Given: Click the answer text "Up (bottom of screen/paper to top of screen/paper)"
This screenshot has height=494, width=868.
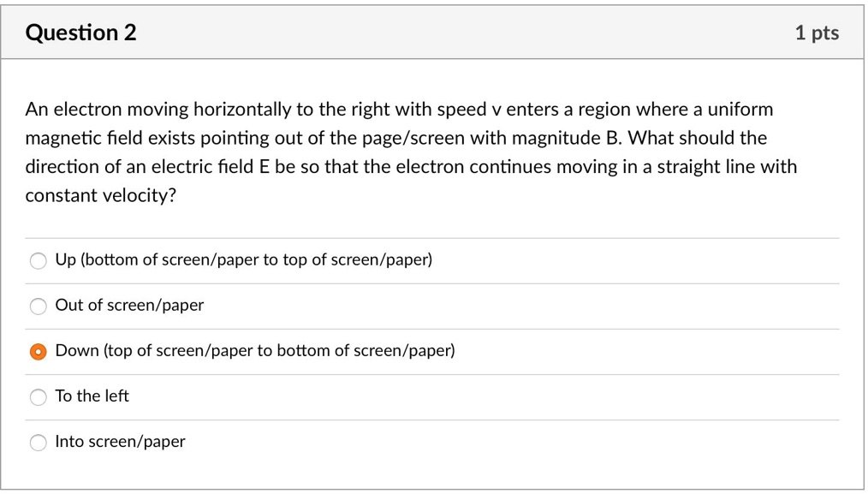Looking at the screenshot, I should [244, 259].
